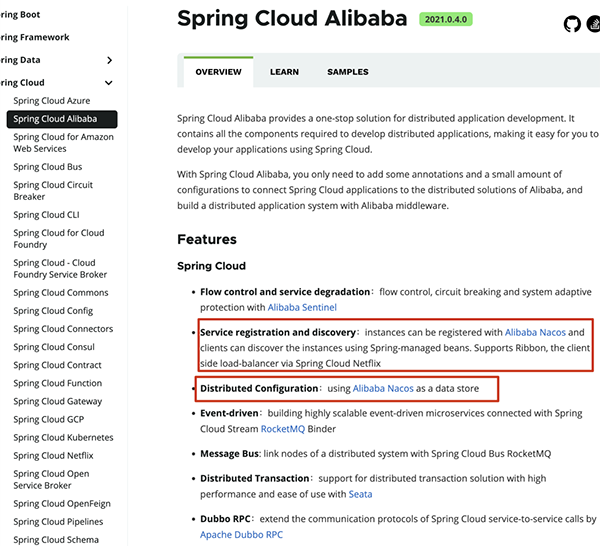This screenshot has height=546, width=600.
Task: Select the highlighted Spring Cloud Alibaba item
Action: 62,119
